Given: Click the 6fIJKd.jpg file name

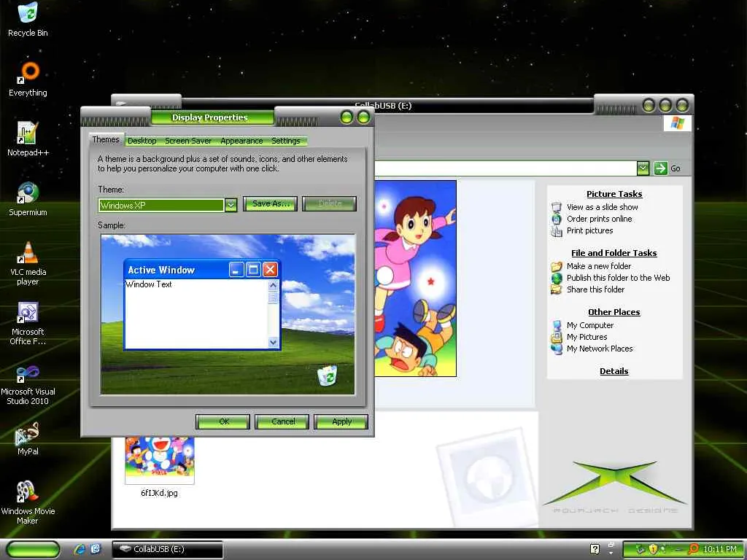Looking at the screenshot, I should pos(159,494).
